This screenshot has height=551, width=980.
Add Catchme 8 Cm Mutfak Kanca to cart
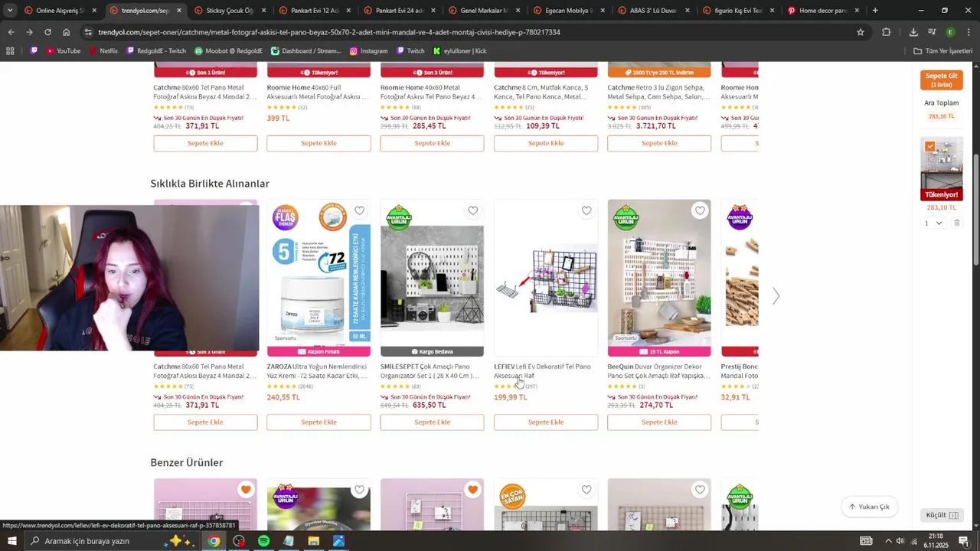click(546, 143)
